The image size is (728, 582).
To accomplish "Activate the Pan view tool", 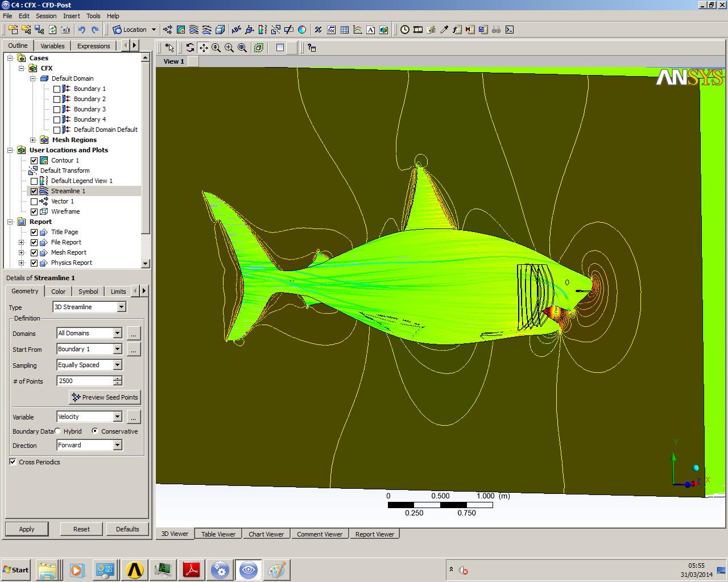I will pos(203,48).
